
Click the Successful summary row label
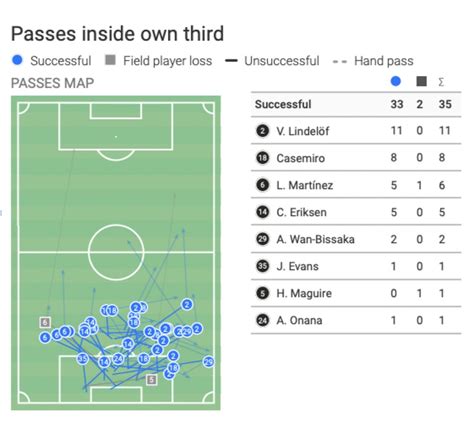pyautogui.click(x=283, y=104)
